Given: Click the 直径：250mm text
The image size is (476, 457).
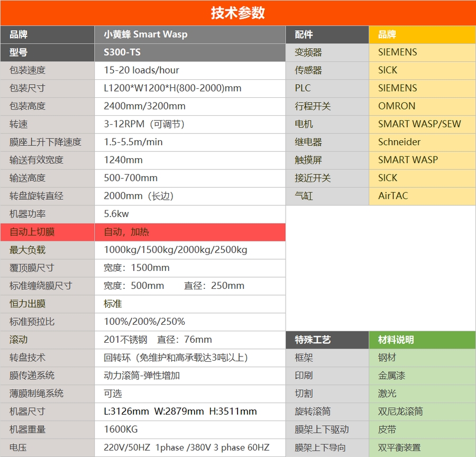Looking at the screenshot, I should [214, 286].
